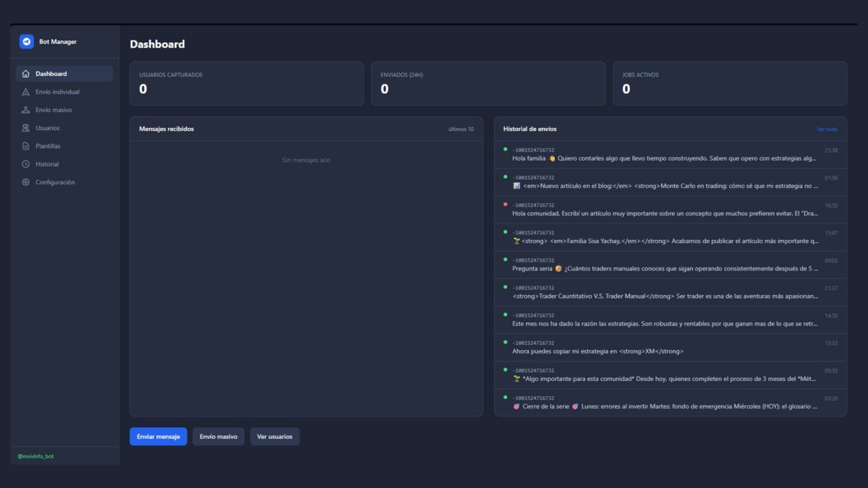
Task: Select the 'Algo importante para esta comunidad' entry
Action: (671, 374)
